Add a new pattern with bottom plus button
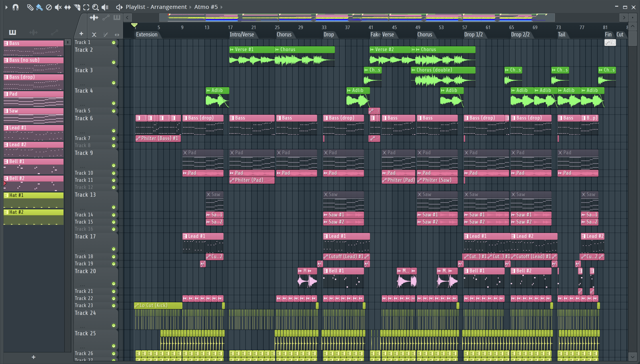The width and height of the screenshot is (640, 364). 34,357
